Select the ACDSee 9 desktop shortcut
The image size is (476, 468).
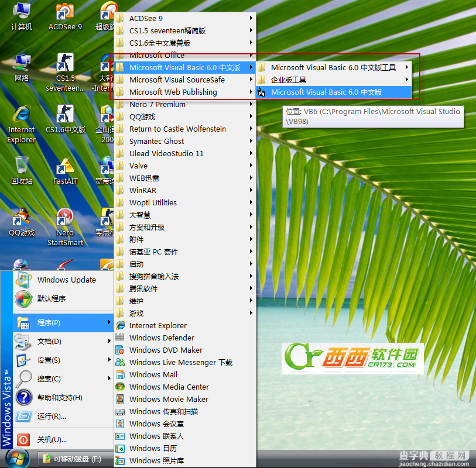[x=65, y=17]
